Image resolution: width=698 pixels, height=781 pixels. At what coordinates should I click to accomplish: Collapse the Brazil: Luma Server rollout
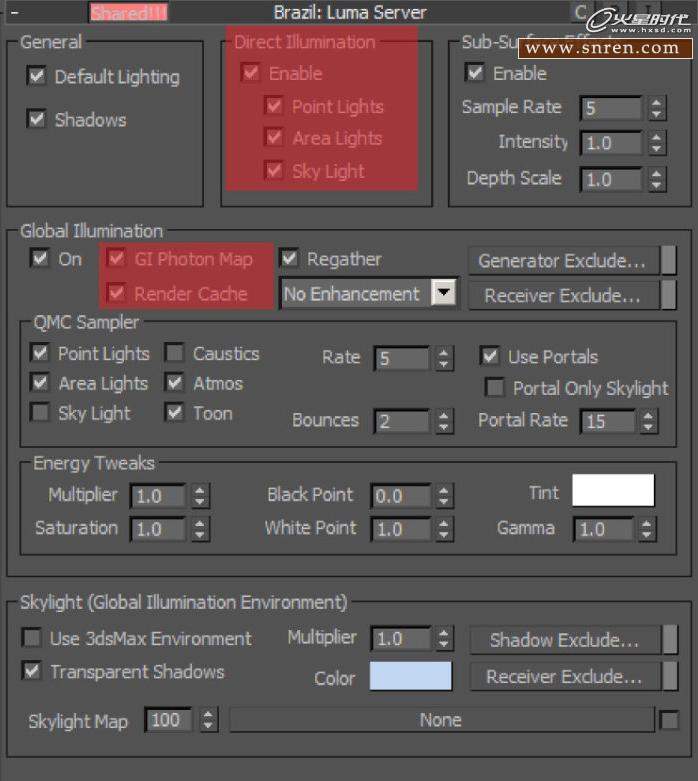(x=14, y=12)
